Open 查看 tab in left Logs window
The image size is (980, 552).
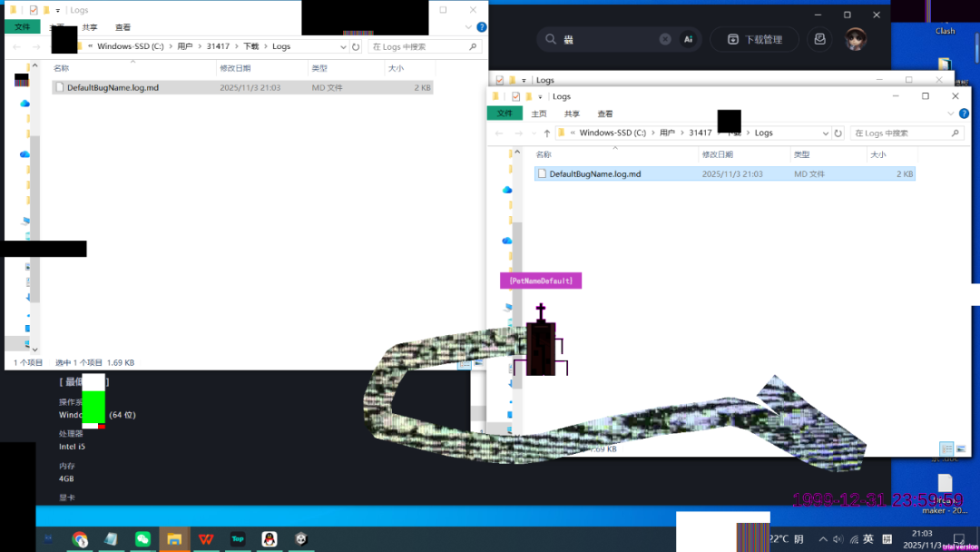123,27
